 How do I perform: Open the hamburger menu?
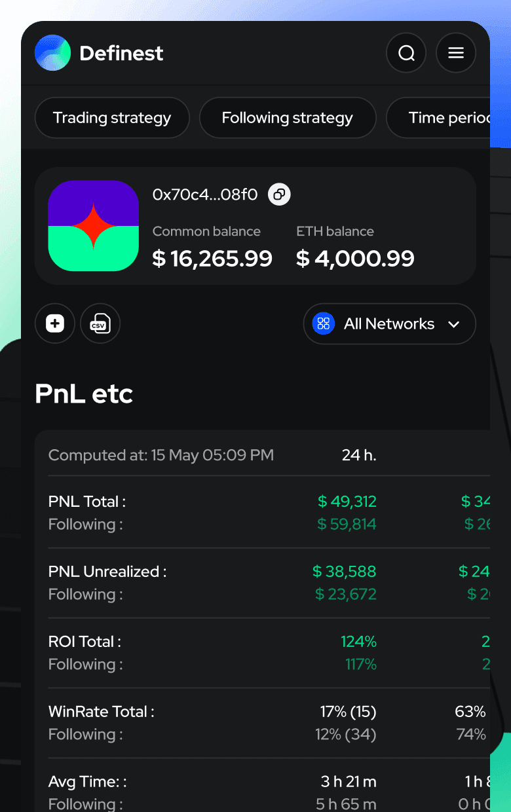coord(456,53)
